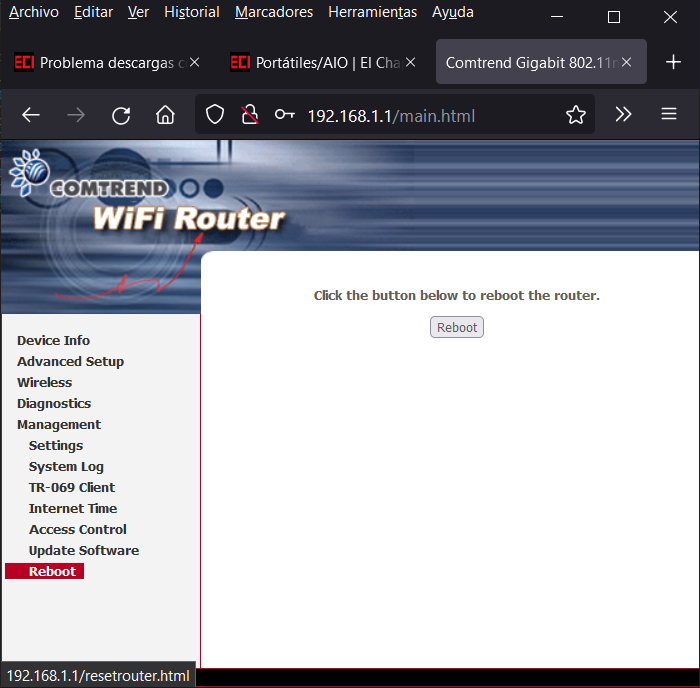Bookmark this page with star icon
This screenshot has width=700, height=688.
[x=576, y=115]
